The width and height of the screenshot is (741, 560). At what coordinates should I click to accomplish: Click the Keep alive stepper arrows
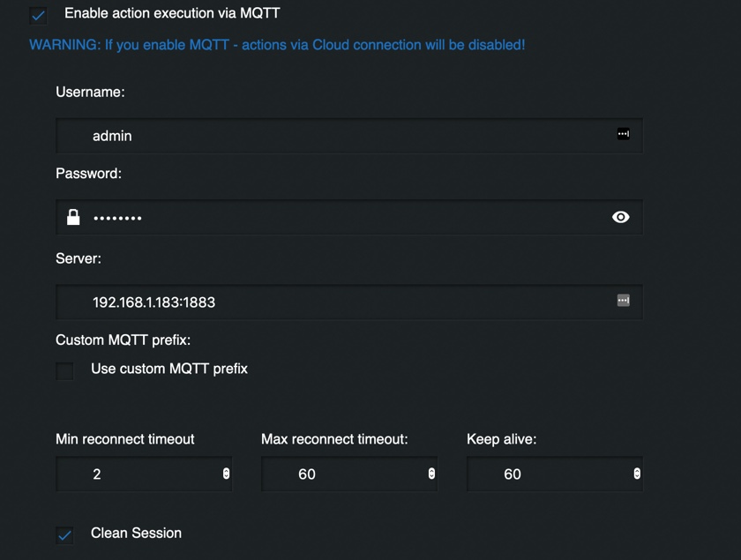[637, 474]
